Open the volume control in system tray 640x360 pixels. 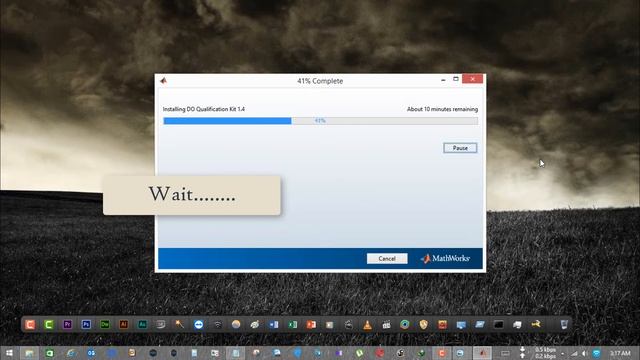[584, 353]
